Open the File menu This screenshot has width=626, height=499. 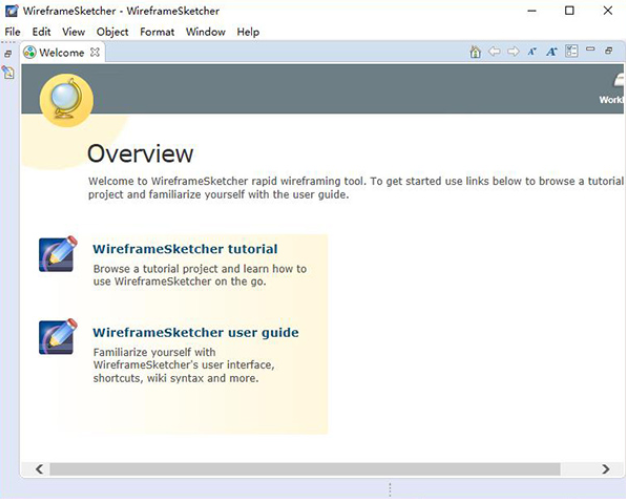[x=12, y=32]
